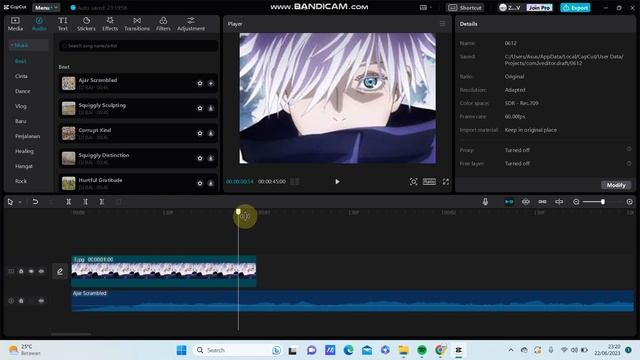Undo the last action

pos(35,202)
